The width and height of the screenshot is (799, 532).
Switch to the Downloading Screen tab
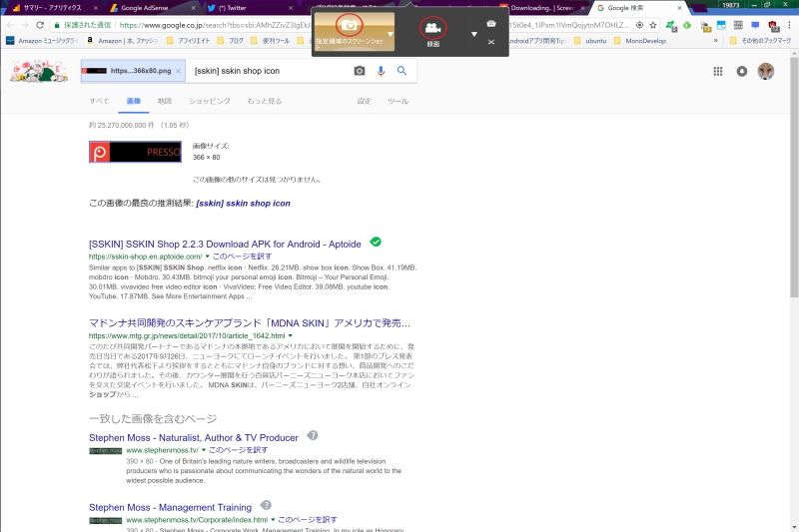pyautogui.click(x=543, y=8)
